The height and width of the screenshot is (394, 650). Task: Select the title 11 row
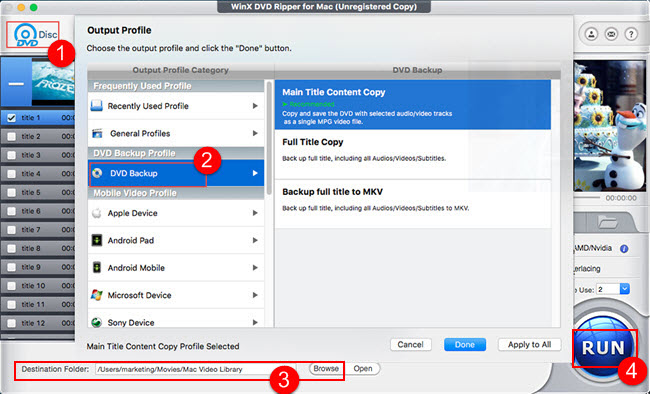coord(38,304)
